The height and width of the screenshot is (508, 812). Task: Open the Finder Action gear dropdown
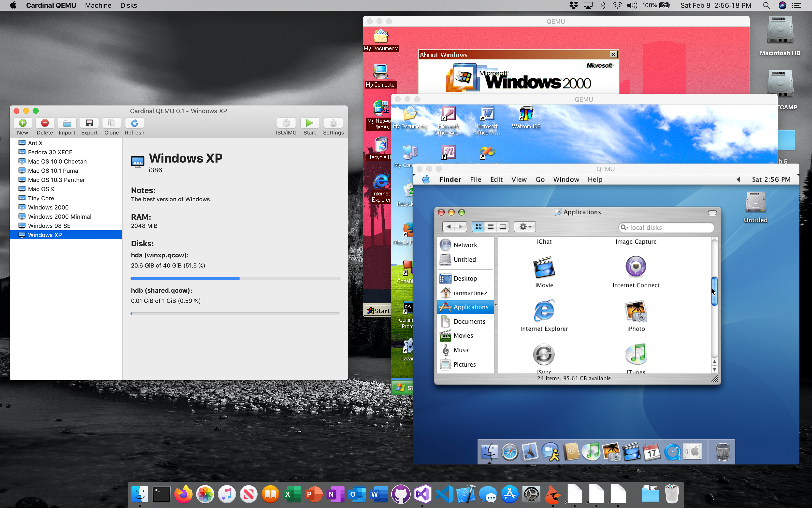click(x=525, y=227)
